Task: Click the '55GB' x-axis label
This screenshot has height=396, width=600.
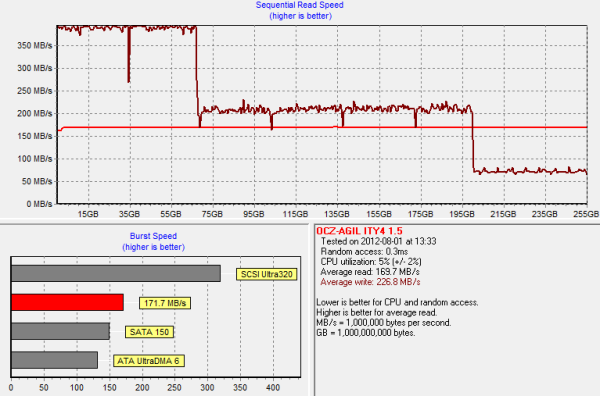Action: (171, 214)
